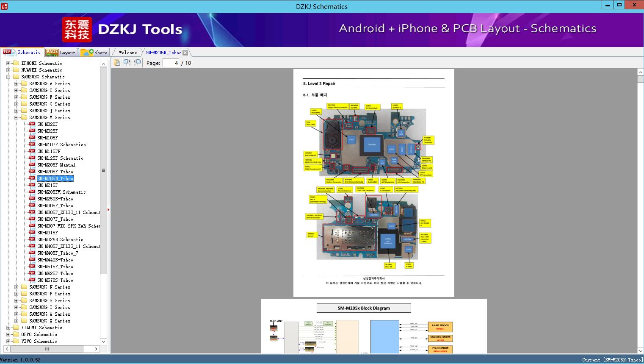The image size is (644, 364).
Task: Open SM-M307F_Tshoo from the tree
Action: tap(55, 219)
